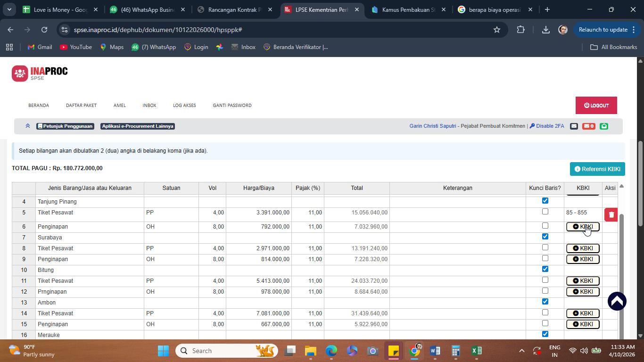Open the browser Extensions puzzle icon
This screenshot has height=362, width=644.
click(520, 30)
